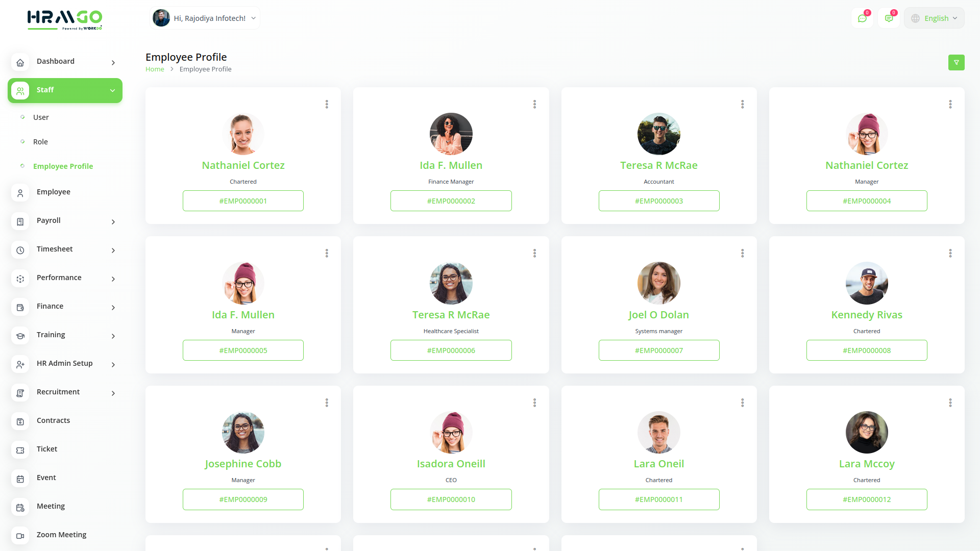The height and width of the screenshot is (551, 980).
Task: Open Zoom Meeting from sidebar icon
Action: (20, 535)
